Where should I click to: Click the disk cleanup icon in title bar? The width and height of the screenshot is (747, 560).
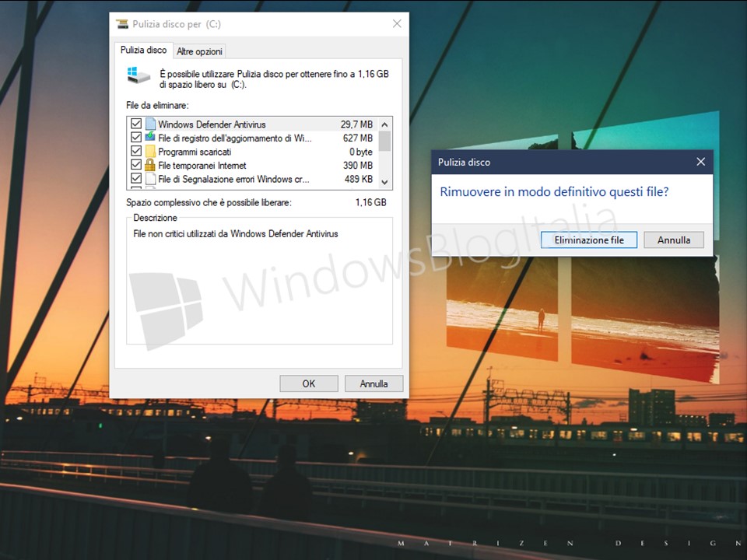(x=123, y=25)
